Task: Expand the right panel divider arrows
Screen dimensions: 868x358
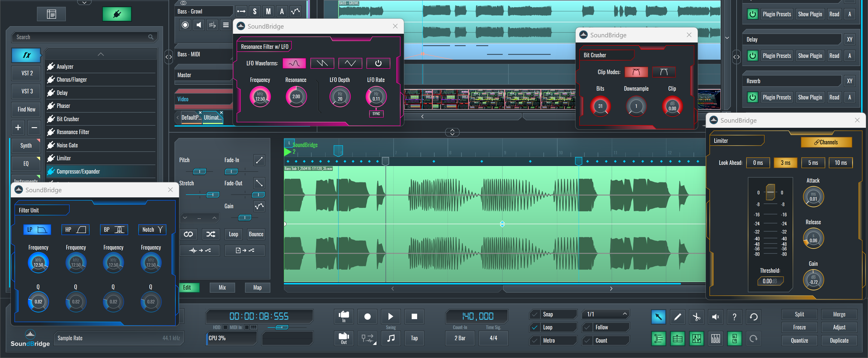Action: click(x=737, y=57)
